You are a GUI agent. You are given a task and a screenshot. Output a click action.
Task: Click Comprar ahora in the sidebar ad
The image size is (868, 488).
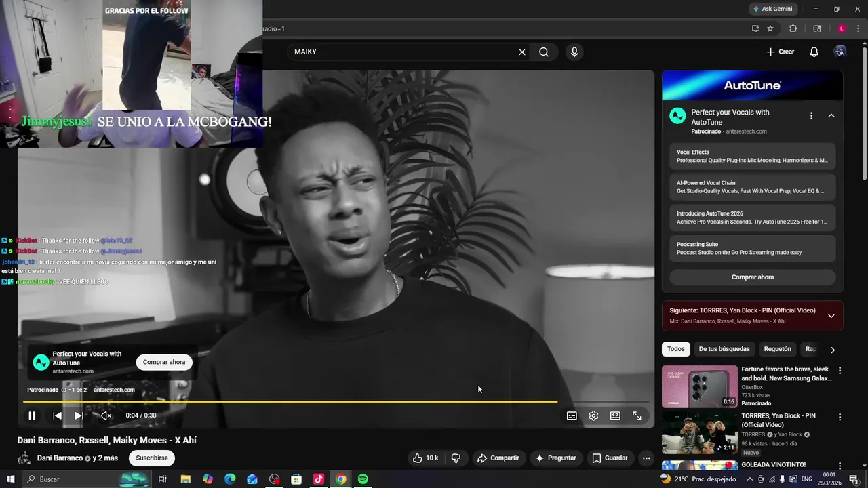click(752, 277)
